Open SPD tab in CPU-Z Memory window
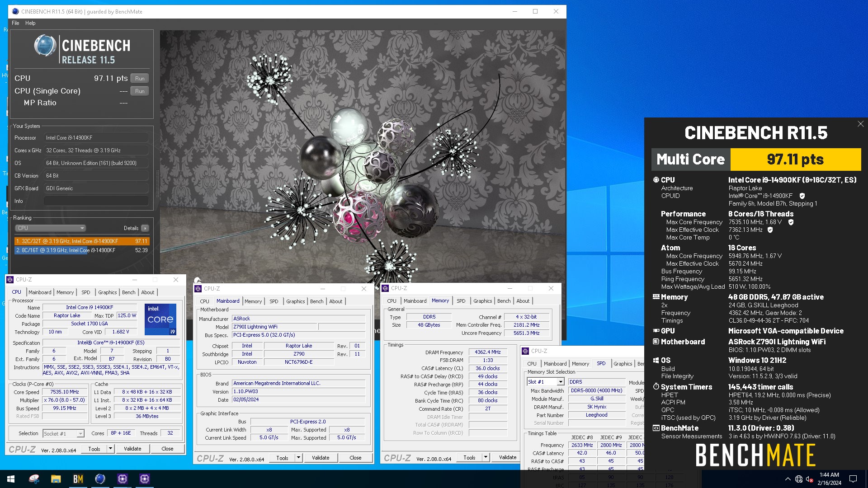Viewport: 868px width, 488px height. [x=461, y=301]
